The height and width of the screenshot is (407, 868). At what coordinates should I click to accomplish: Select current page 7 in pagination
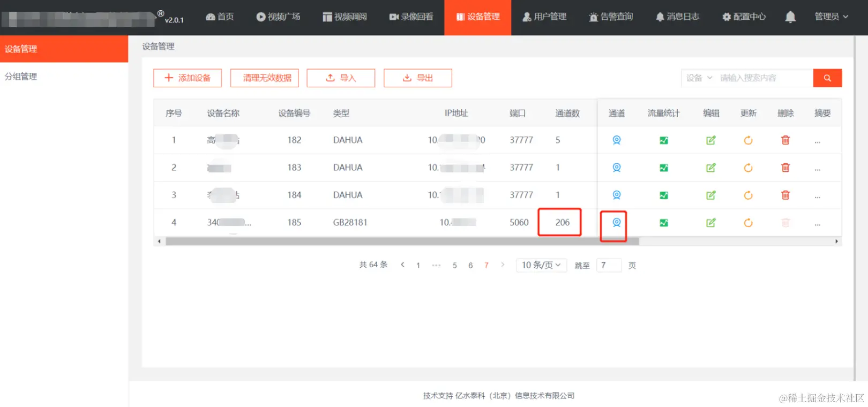(x=487, y=265)
